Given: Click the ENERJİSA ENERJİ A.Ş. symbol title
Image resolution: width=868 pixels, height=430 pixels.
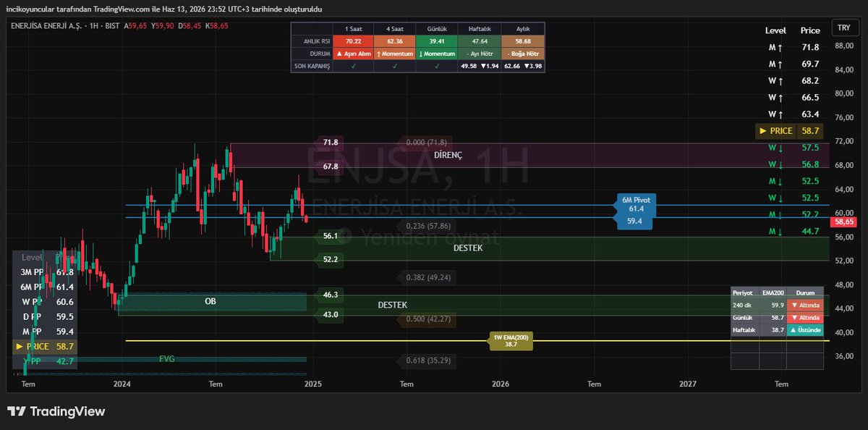Looking at the screenshot, I should pyautogui.click(x=48, y=25).
